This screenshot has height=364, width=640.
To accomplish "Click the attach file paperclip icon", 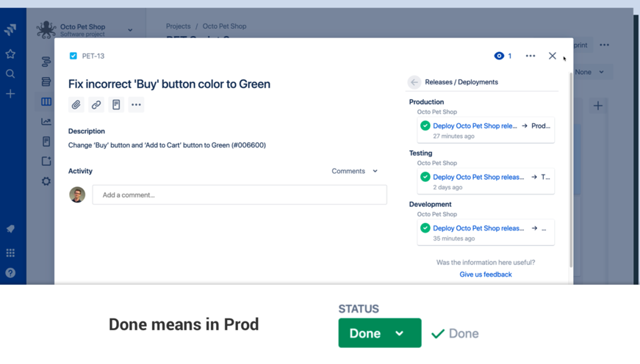I will [76, 105].
